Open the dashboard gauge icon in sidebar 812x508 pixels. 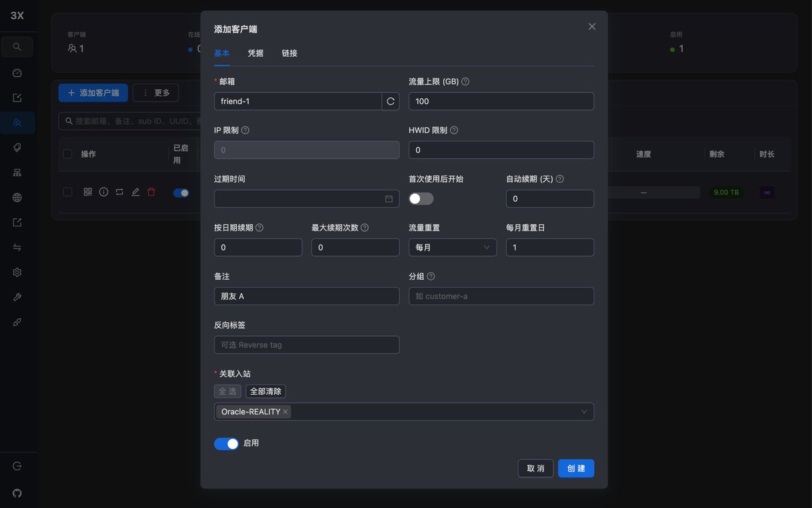(x=17, y=73)
